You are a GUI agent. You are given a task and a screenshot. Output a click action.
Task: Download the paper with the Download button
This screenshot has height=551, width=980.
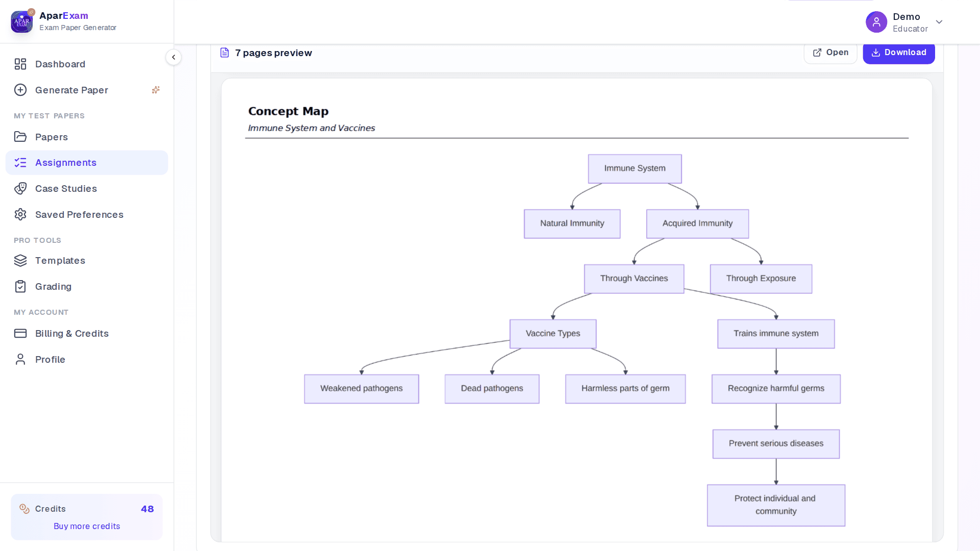pyautogui.click(x=899, y=53)
